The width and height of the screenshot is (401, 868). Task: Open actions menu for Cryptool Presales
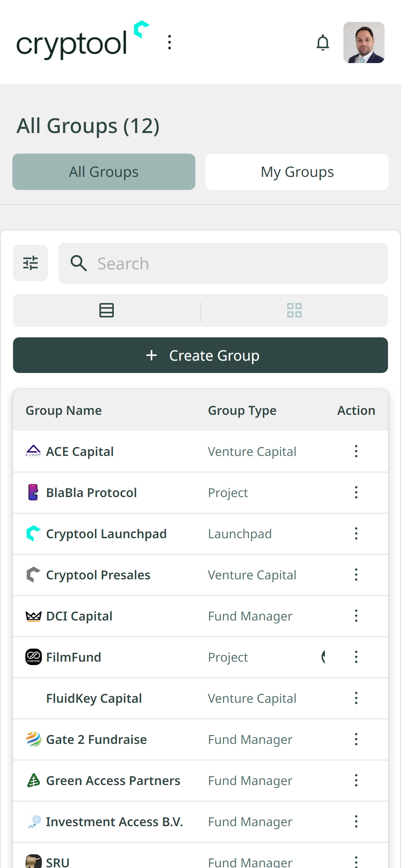[x=356, y=575]
